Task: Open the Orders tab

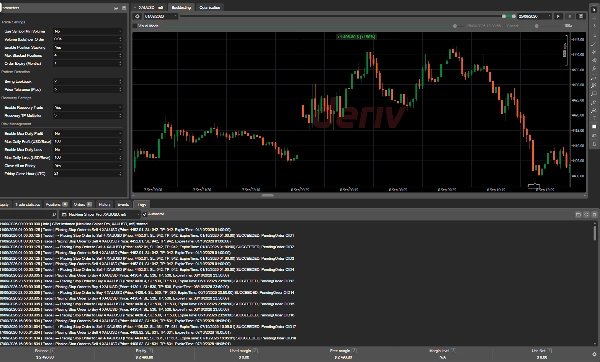Action: pyautogui.click(x=83, y=204)
